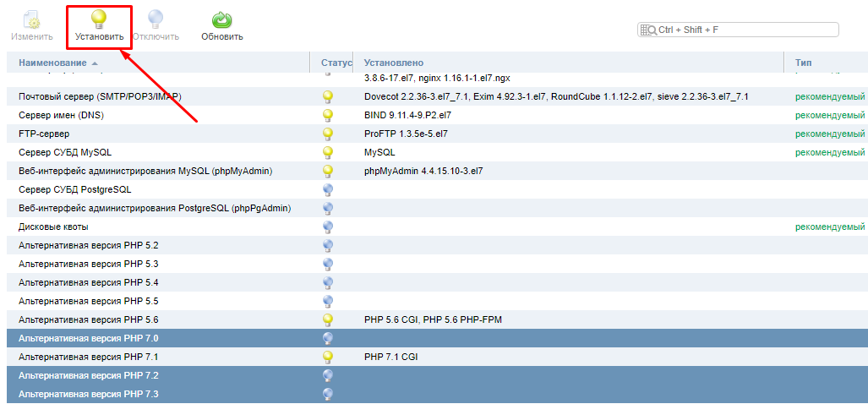The height and width of the screenshot is (404, 868).
Task: Click the Изменить toolbar icon
Action: click(31, 20)
